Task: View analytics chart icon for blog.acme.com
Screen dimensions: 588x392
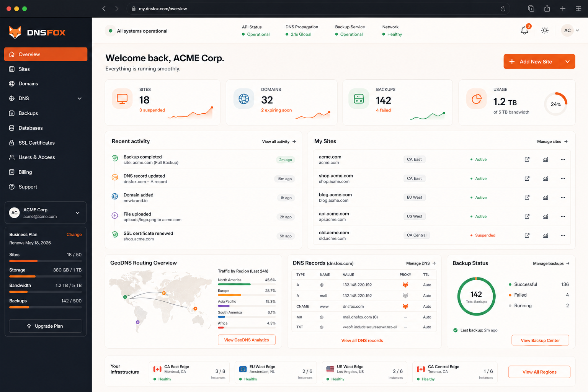Action: pos(545,198)
